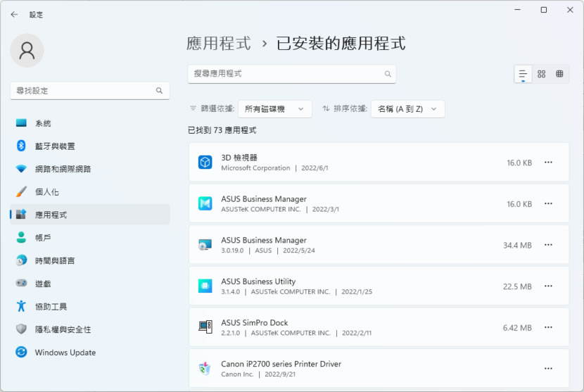This screenshot has height=392, width=584.
Task: Click the ASUS Business Utility app name
Action: [258, 282]
